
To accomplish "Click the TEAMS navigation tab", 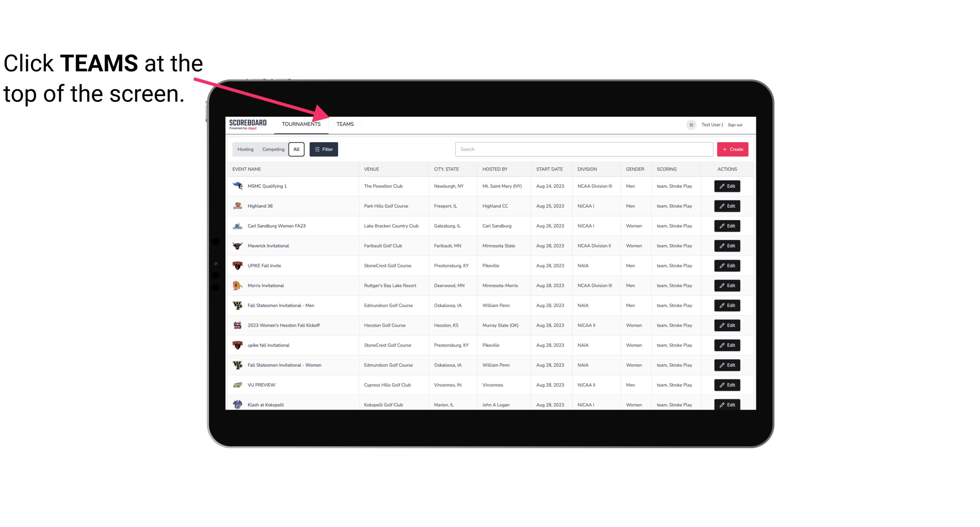I will [x=344, y=124].
